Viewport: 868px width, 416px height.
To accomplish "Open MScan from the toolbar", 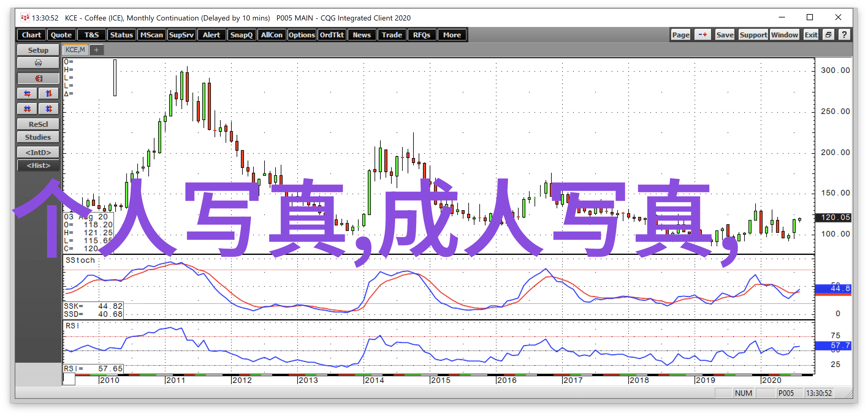I will (x=151, y=35).
